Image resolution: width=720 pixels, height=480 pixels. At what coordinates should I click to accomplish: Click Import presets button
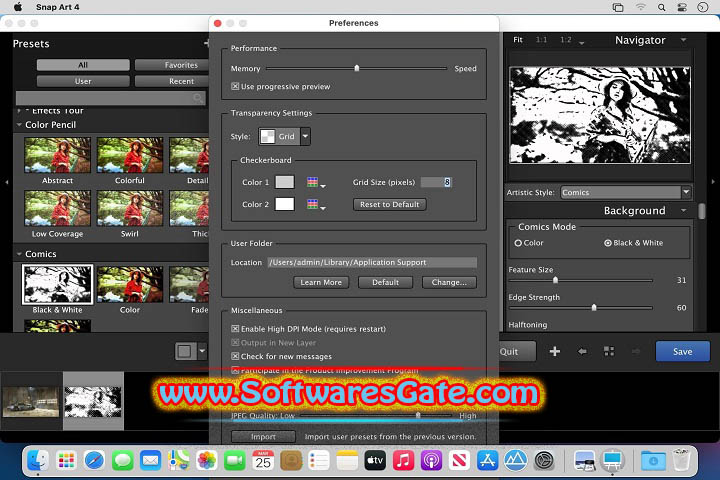[x=263, y=436]
